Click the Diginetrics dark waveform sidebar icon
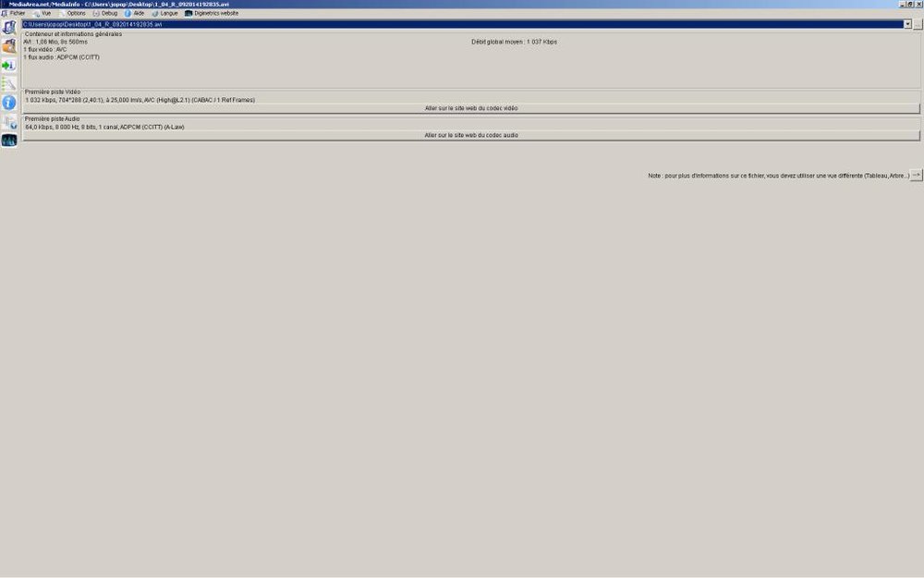This screenshot has width=924, height=578. pyautogui.click(x=9, y=141)
